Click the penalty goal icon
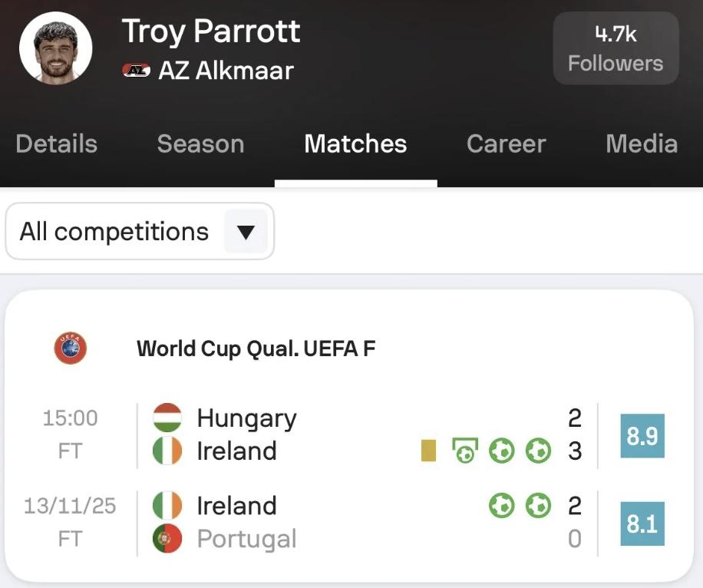 pyautogui.click(x=464, y=451)
